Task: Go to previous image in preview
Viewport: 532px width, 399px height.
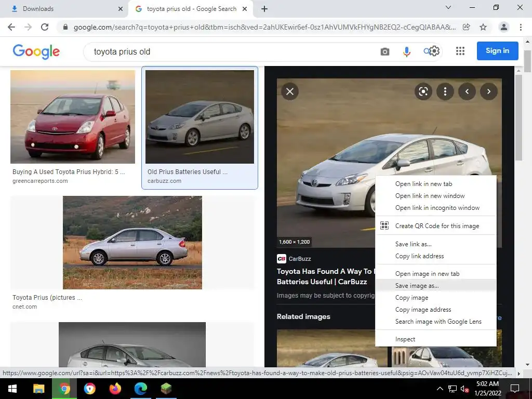Action: [467, 91]
